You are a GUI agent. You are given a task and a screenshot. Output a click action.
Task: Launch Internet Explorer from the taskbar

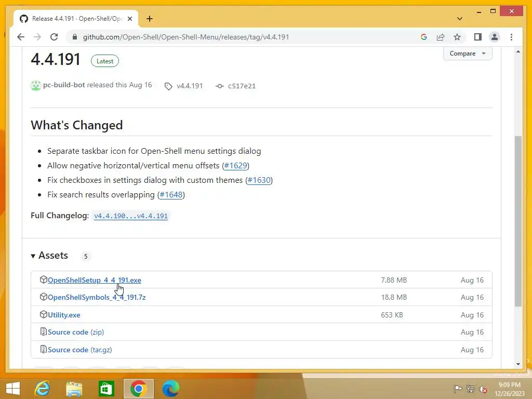(x=42, y=389)
